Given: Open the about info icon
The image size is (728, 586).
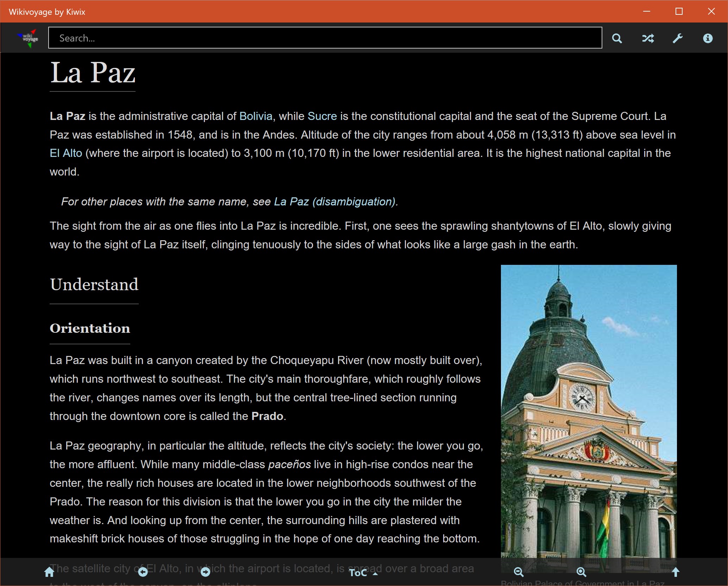Looking at the screenshot, I should click(x=708, y=38).
